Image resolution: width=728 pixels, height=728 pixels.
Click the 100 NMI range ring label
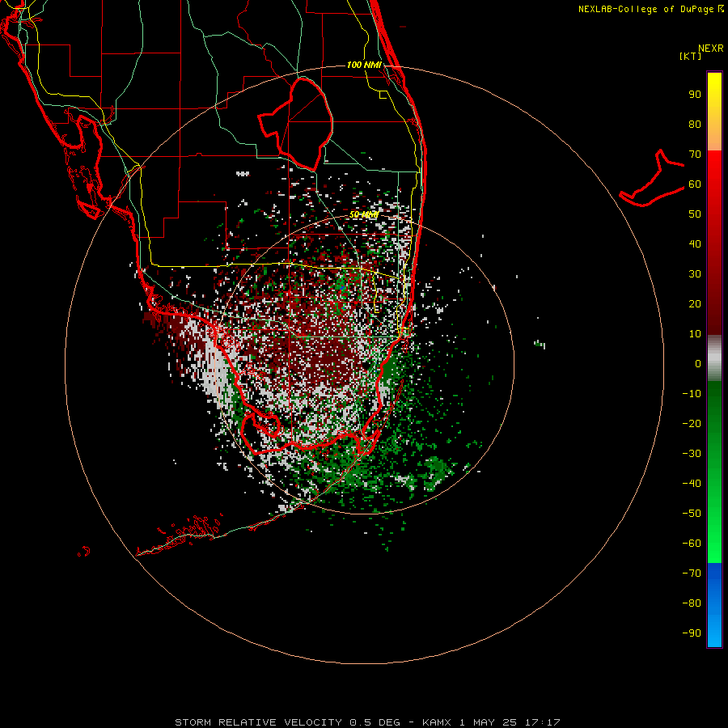364,65
